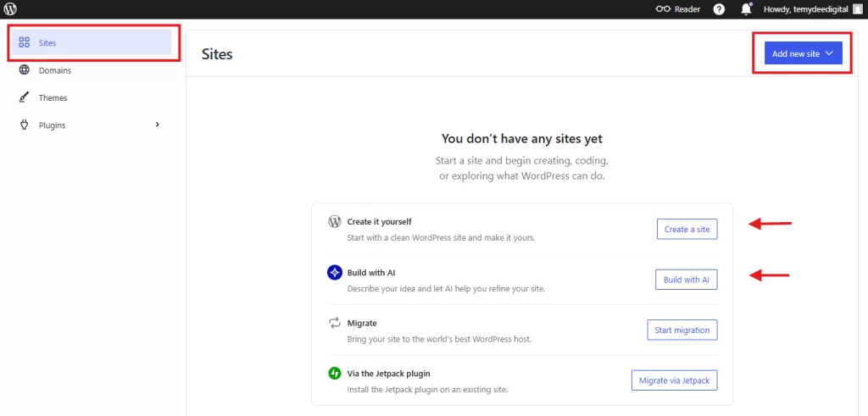
Task: Click the Migrate via Jetpack button
Action: 674,380
